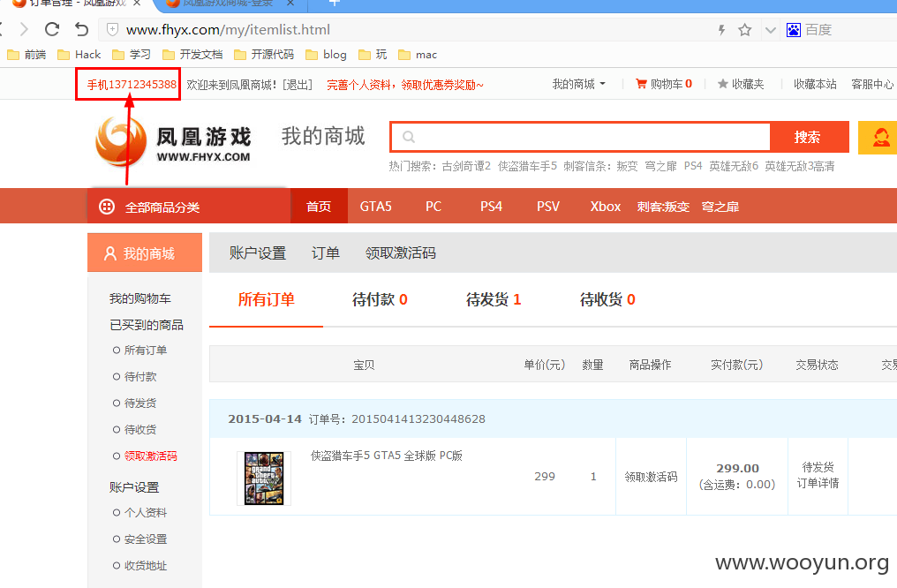Switch to 账户设置 top tab
Viewport: 897px width, 588px height.
click(x=258, y=253)
